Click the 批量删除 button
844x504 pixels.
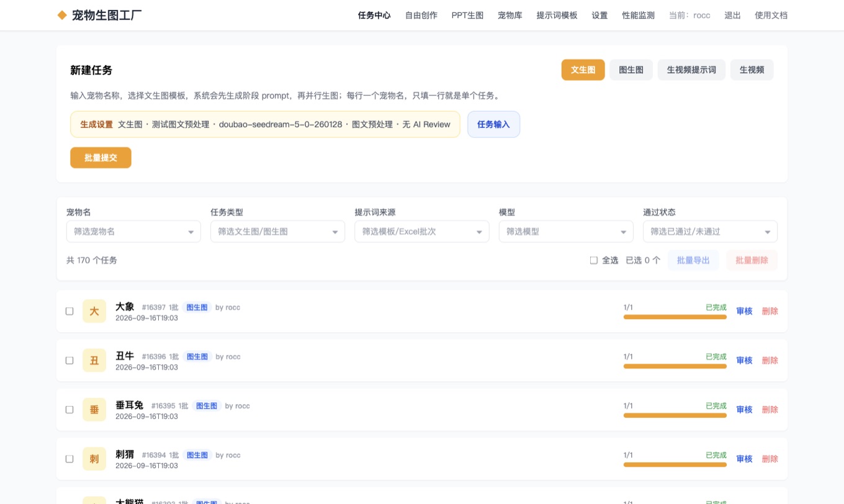752,260
